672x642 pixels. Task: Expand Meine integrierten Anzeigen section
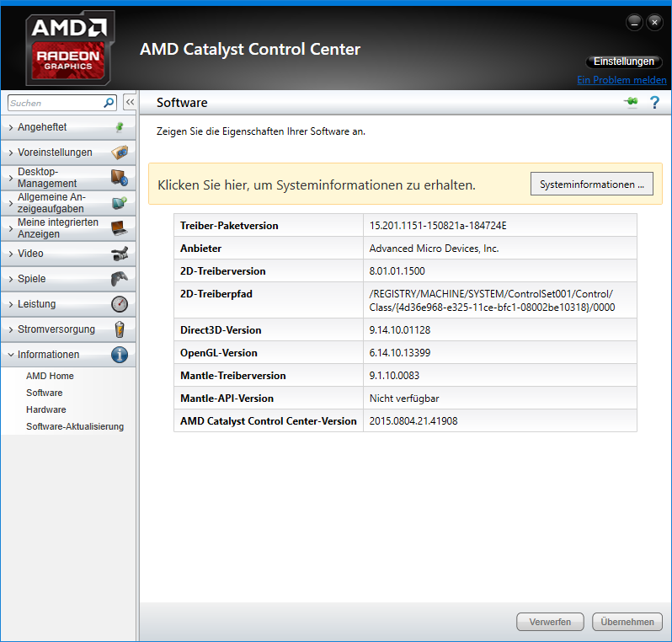tap(68, 228)
